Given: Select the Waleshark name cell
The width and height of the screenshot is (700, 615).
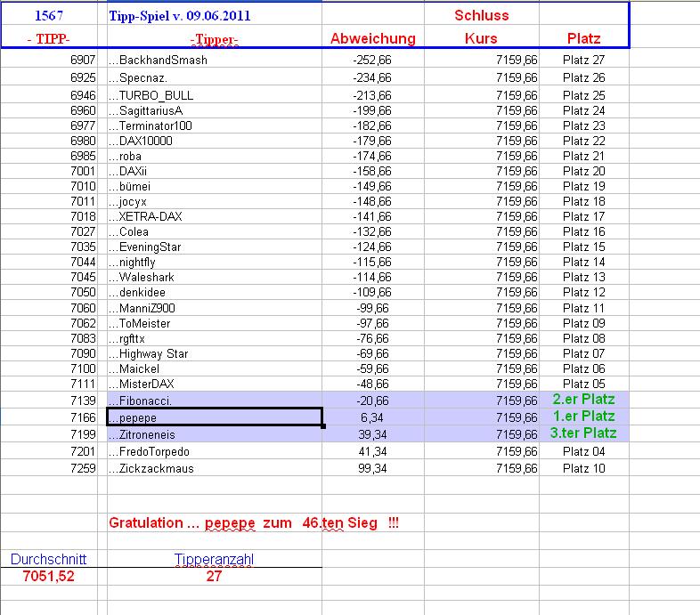Looking at the screenshot, I should pyautogui.click(x=215, y=277).
